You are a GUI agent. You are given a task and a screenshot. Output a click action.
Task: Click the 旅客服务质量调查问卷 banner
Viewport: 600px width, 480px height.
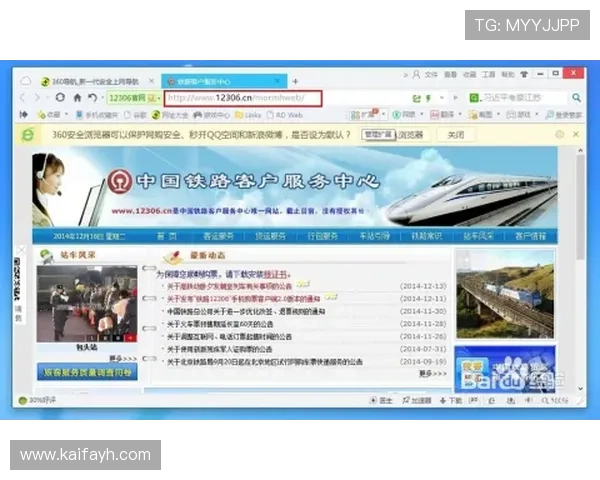pyautogui.click(x=87, y=372)
